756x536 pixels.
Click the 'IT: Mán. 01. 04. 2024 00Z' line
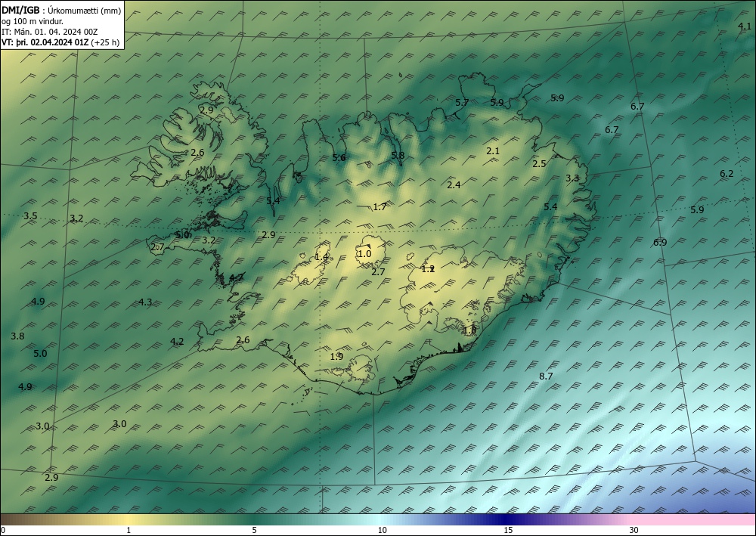tap(50, 32)
